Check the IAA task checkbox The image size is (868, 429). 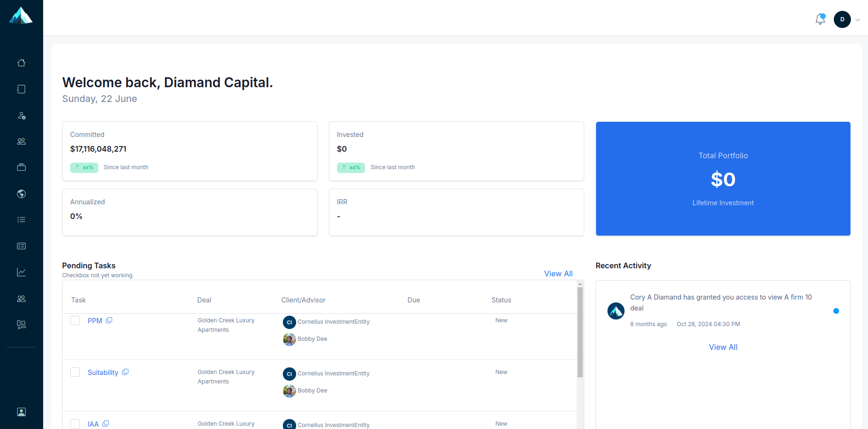(x=75, y=424)
